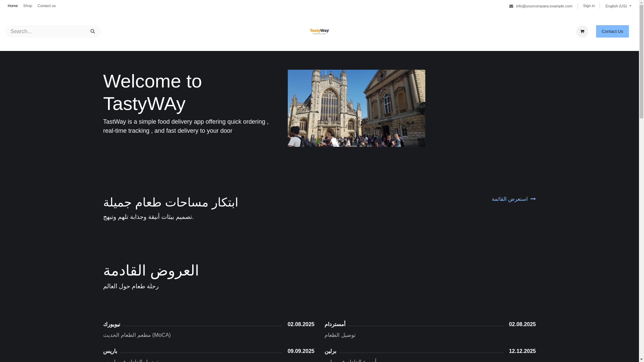The height and width of the screenshot is (362, 644).
Task: Click the رحلة طعام حول العالم subtitle
Action: tap(131, 286)
